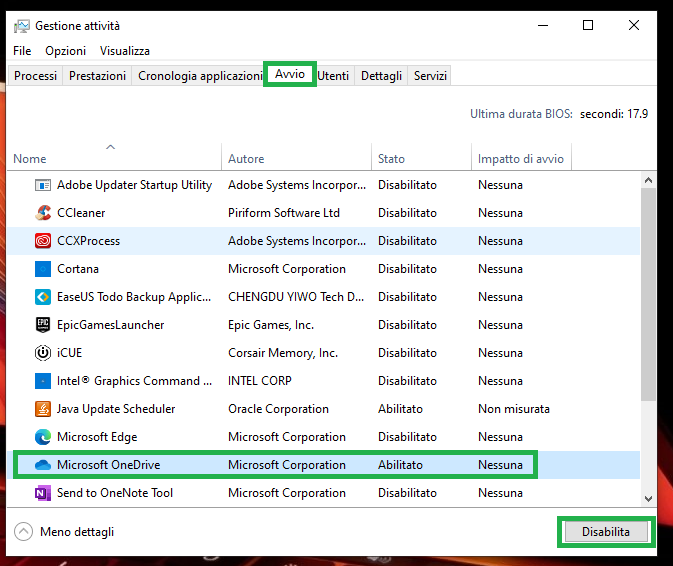673x566 pixels.
Task: Switch to the Prestazioni tab
Action: (97, 76)
